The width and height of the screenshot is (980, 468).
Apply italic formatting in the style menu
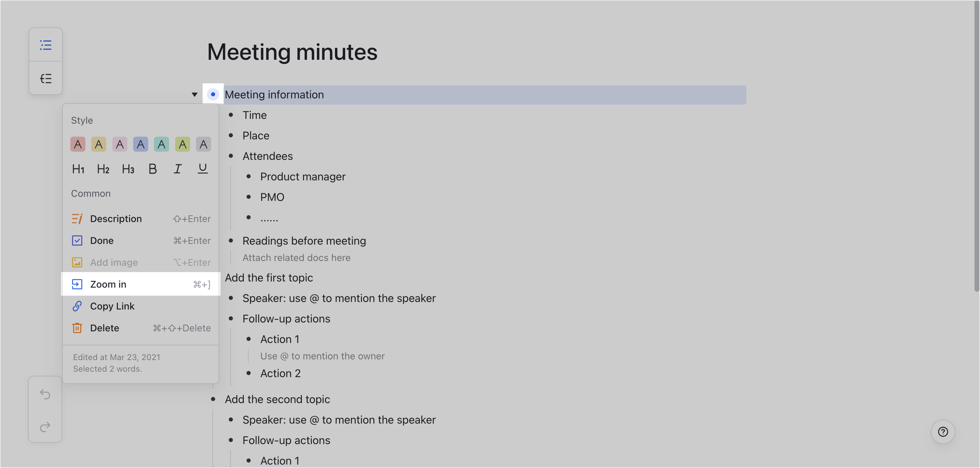177,168
